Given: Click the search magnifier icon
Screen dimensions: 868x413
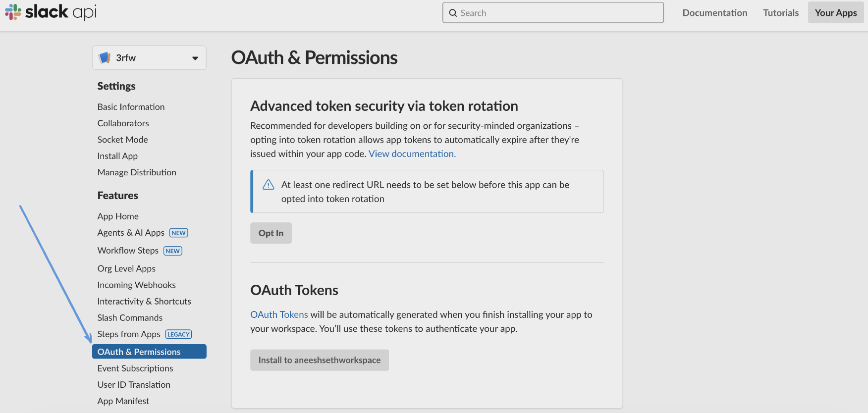Looking at the screenshot, I should (x=453, y=13).
